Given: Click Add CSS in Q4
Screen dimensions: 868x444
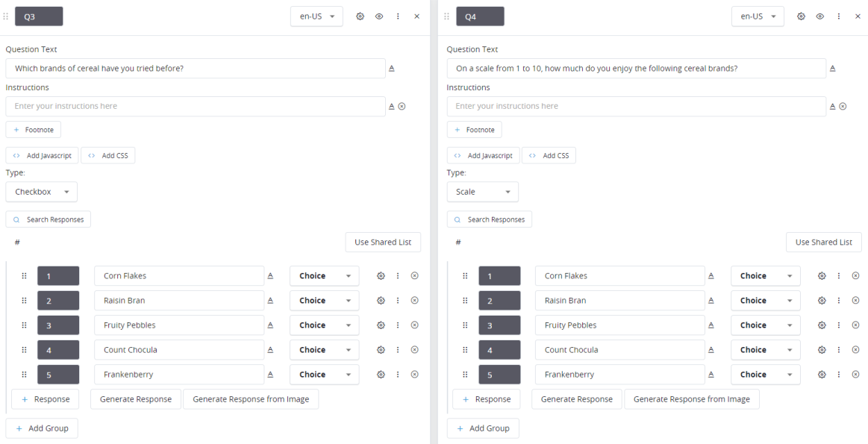Looking at the screenshot, I should coord(549,155).
